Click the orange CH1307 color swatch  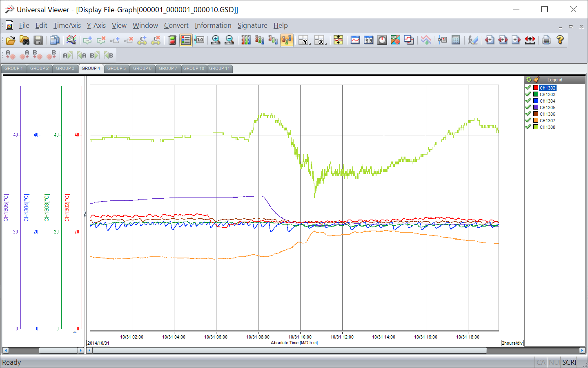pos(536,121)
